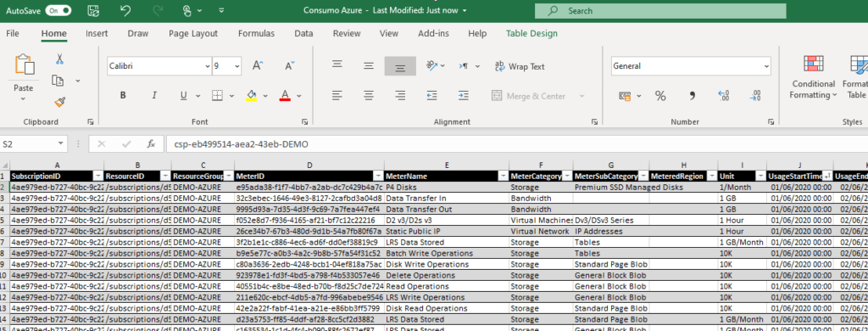Apply Percent Style
The image size is (868, 331).
tap(660, 96)
